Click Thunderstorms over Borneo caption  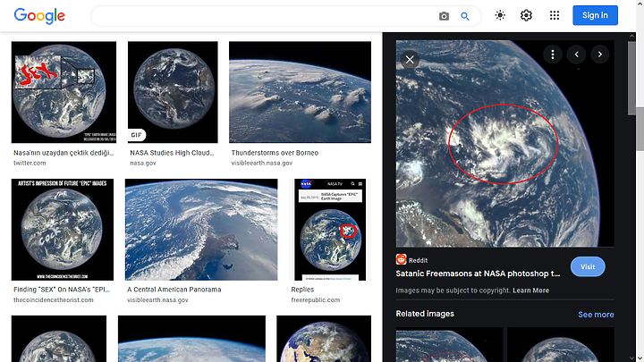point(275,153)
